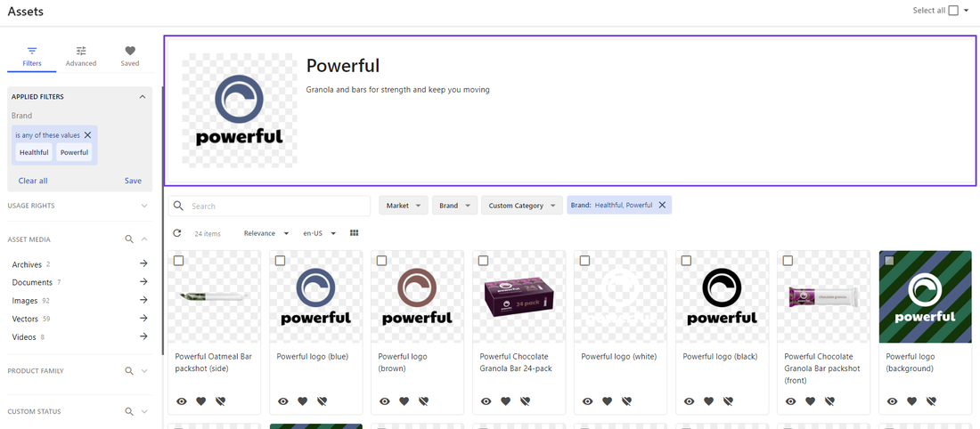Open the Relevance sort dropdown
The width and height of the screenshot is (980, 429).
266,233
